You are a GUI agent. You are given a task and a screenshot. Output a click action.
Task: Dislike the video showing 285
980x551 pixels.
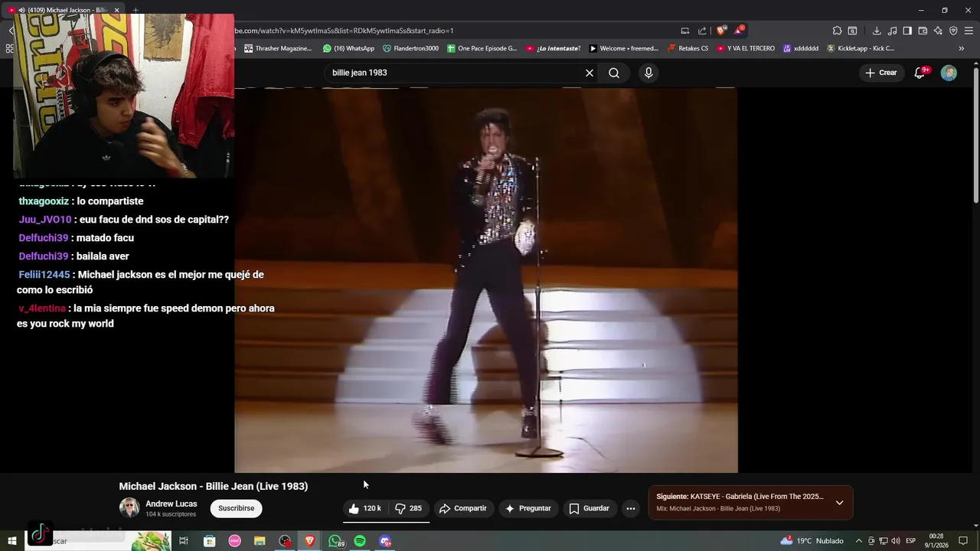tap(408, 508)
